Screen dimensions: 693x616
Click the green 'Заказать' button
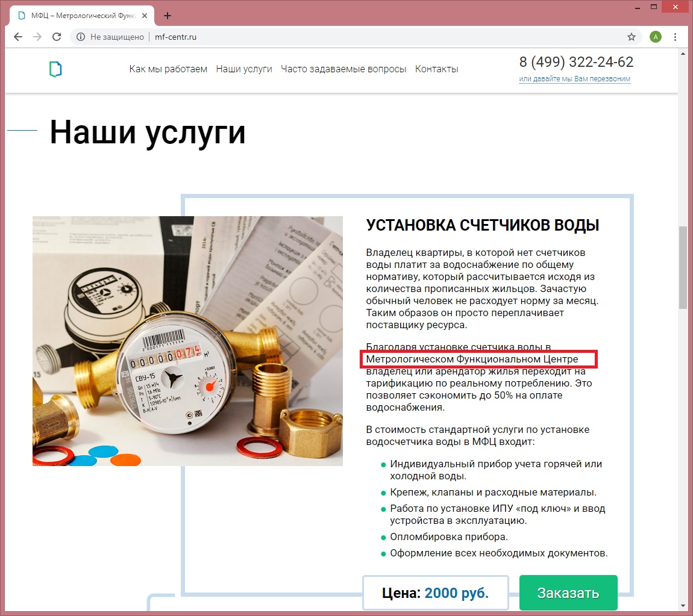568,593
